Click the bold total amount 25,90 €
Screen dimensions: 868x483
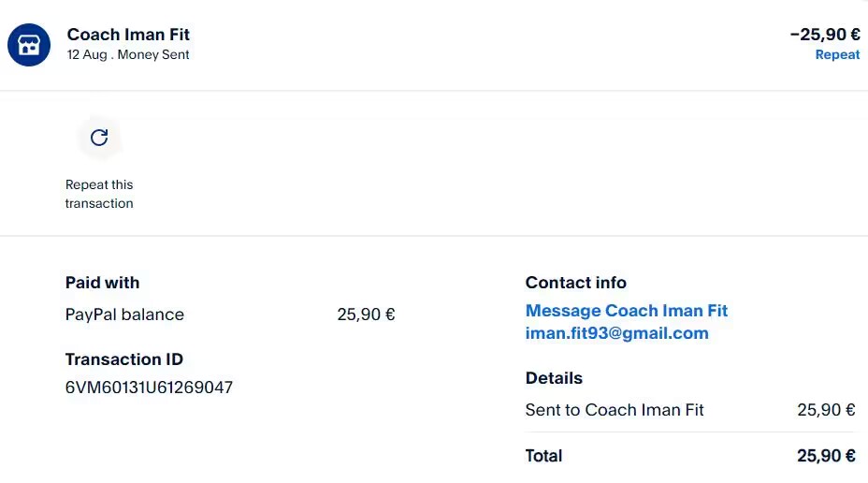tap(826, 457)
